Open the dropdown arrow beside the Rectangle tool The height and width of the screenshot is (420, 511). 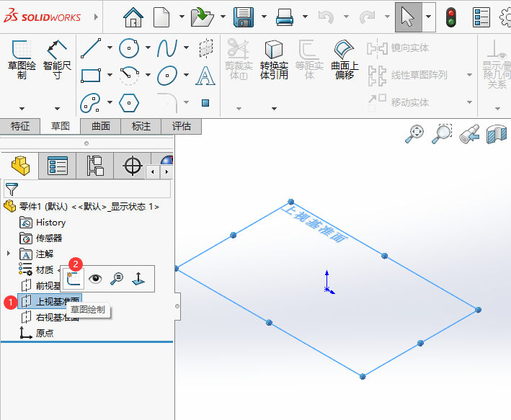(110, 76)
